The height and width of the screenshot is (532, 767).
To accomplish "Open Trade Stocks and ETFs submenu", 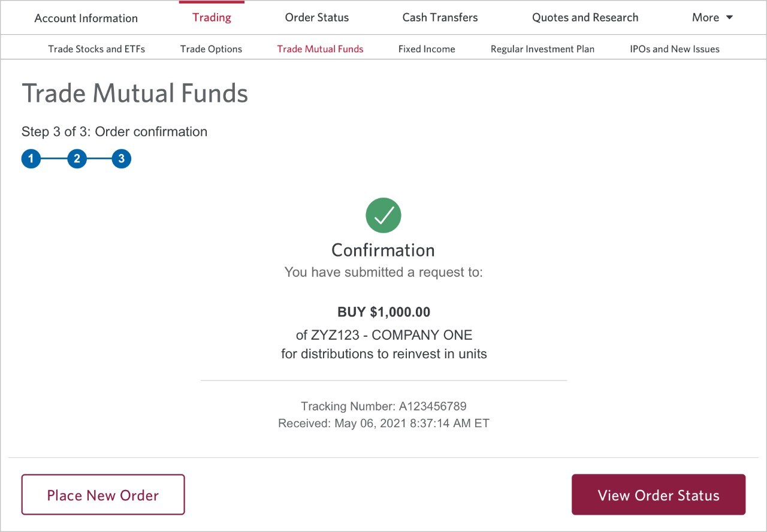I will click(x=96, y=49).
